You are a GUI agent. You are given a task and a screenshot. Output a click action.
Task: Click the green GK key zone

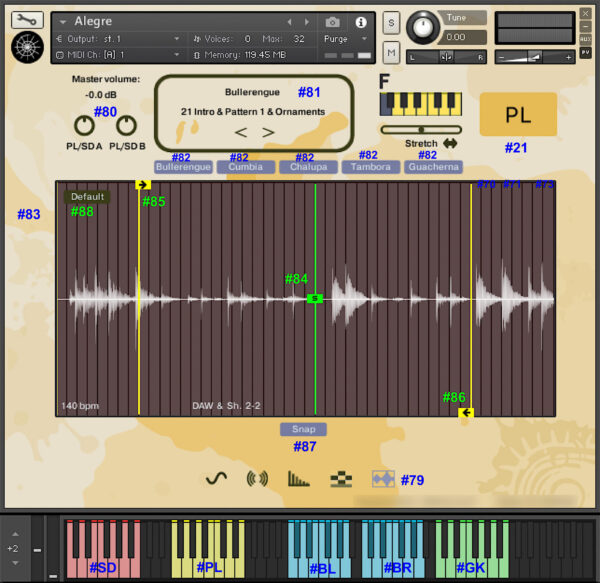pyautogui.click(x=472, y=549)
